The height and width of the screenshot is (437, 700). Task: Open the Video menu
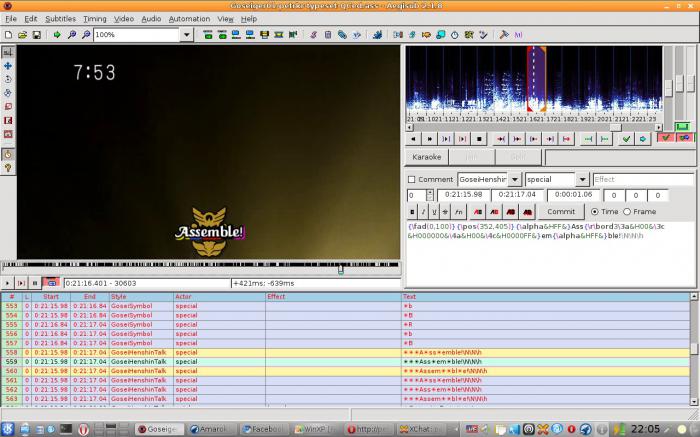(124, 19)
